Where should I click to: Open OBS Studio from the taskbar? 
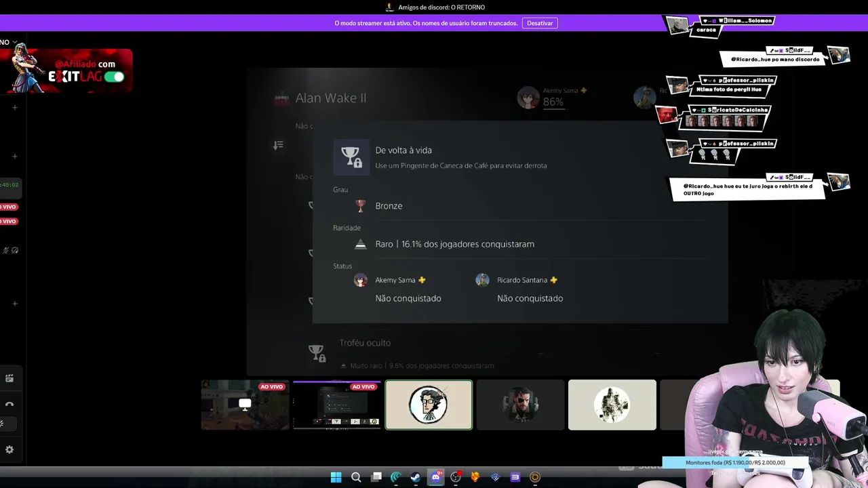point(456,477)
